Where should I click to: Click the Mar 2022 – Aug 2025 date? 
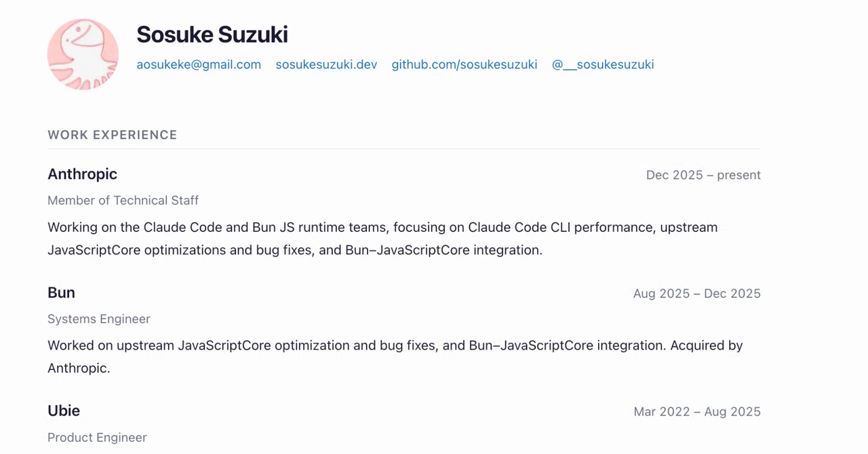pyautogui.click(x=697, y=412)
